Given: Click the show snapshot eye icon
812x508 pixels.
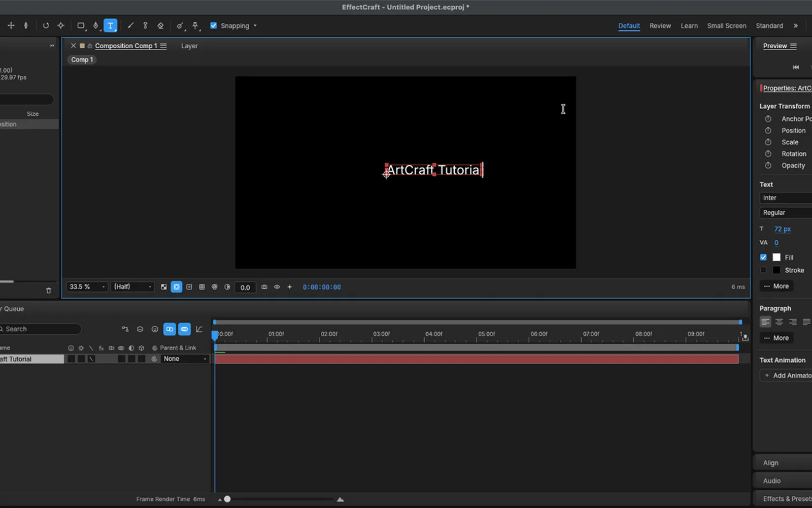Looking at the screenshot, I should 277,287.
